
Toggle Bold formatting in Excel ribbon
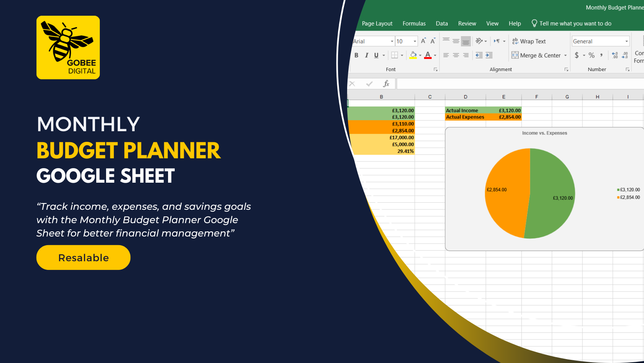point(356,55)
